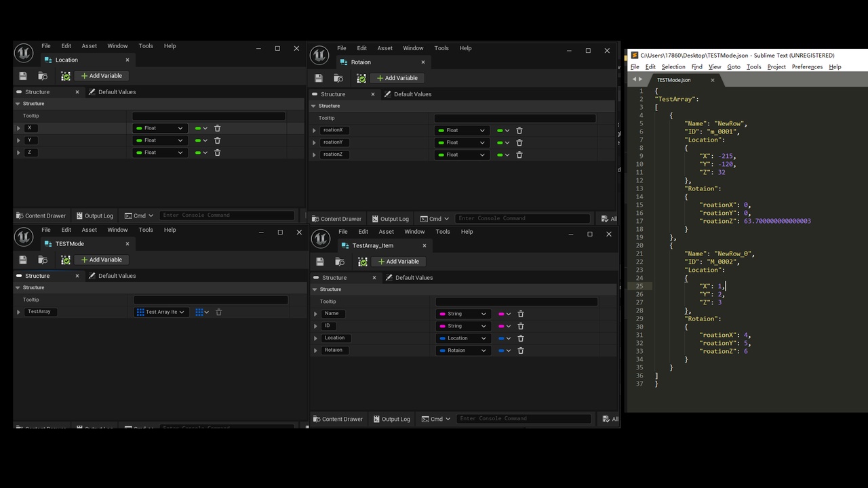The width and height of the screenshot is (868, 488).
Task: Delete the Location variable in TestArray_Item
Action: point(521,338)
